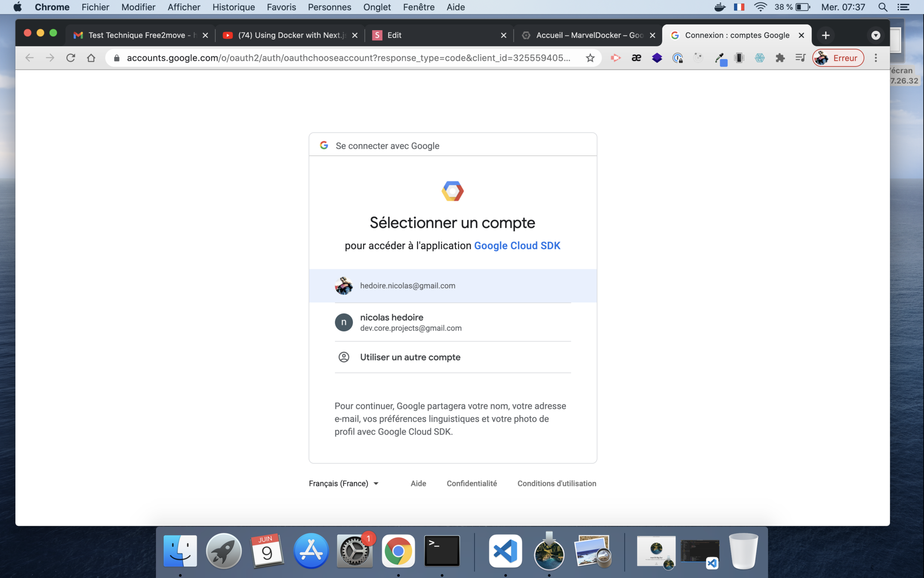Reload the current page
Screen dimensions: 924x578
pos(71,58)
